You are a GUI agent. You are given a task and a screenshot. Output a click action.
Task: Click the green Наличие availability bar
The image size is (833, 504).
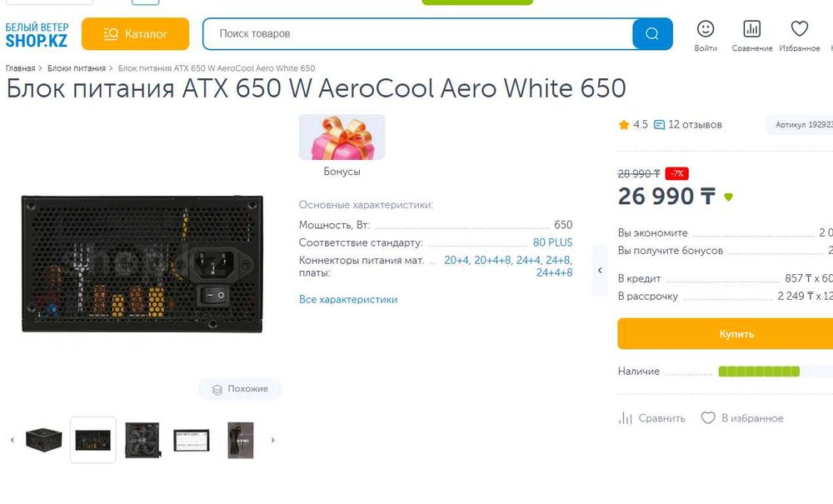(x=759, y=372)
